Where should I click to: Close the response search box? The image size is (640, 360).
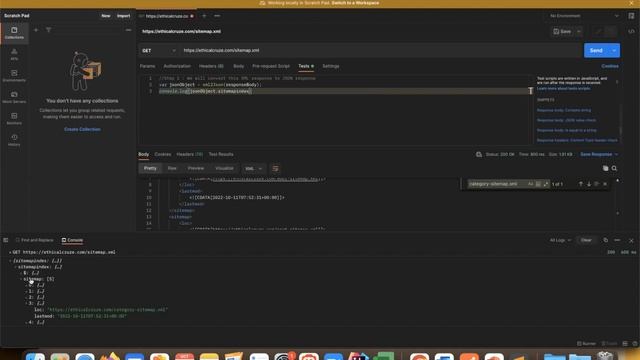coord(605,184)
